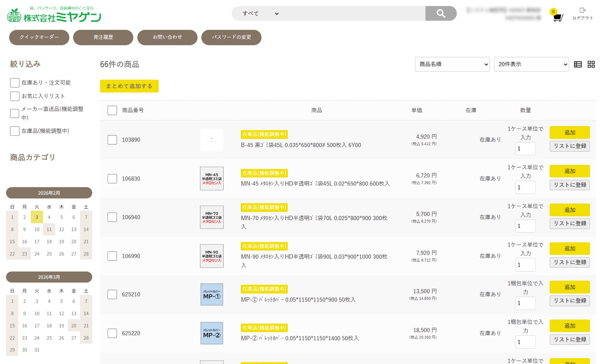This screenshot has width=602, height=364.
Task: Open MN-45 product thumbnail image
Action: (211, 179)
